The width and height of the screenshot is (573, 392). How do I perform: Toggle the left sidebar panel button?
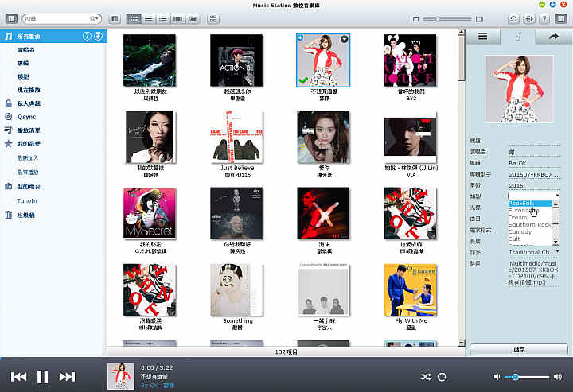tap(11, 18)
